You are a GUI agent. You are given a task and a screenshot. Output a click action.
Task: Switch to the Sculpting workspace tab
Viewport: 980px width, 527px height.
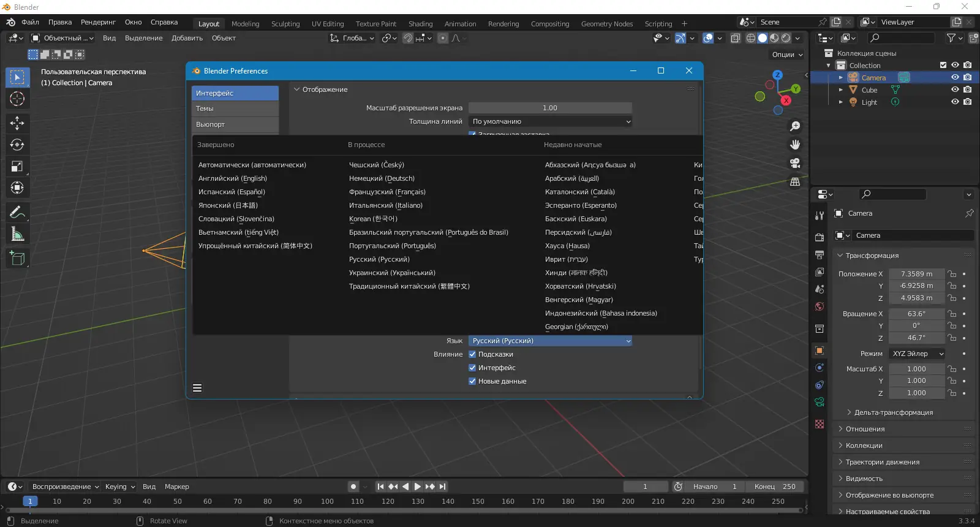(x=285, y=24)
